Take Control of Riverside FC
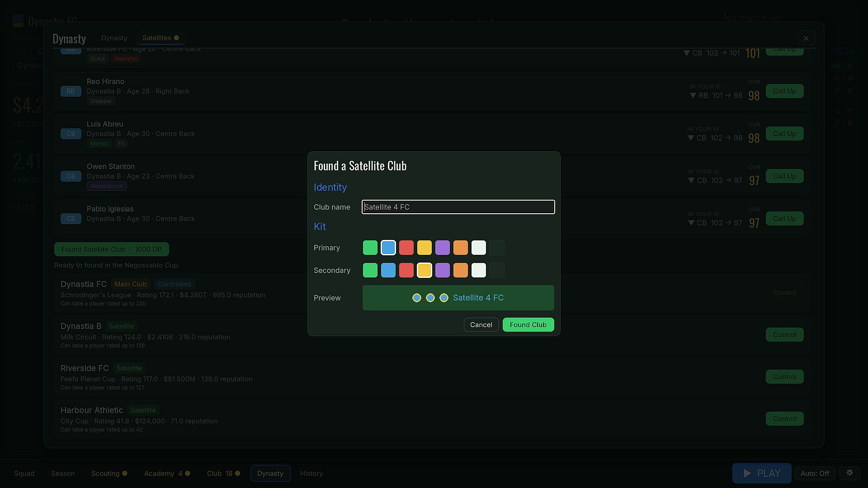Screen dimensions: 868x488 coord(784,377)
